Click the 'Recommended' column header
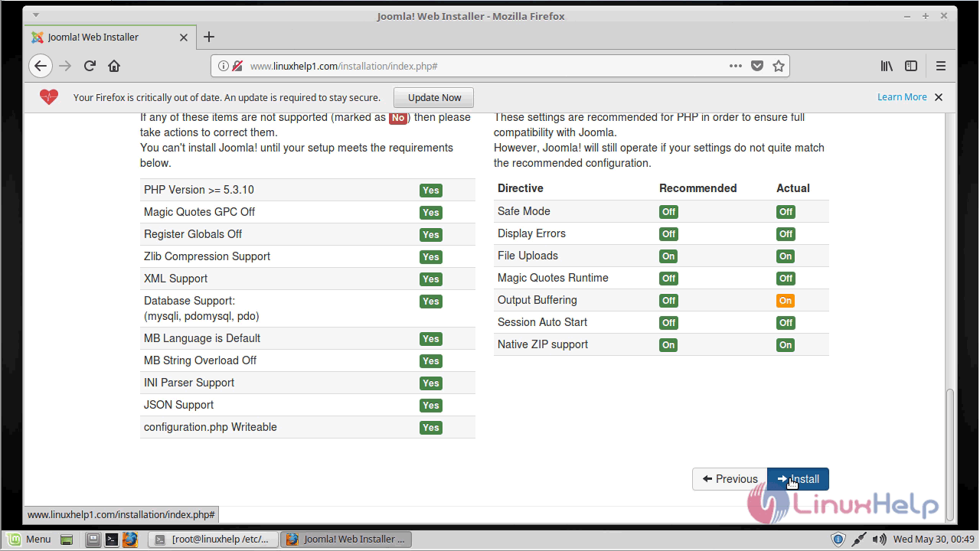Image resolution: width=980 pixels, height=551 pixels. tap(698, 188)
